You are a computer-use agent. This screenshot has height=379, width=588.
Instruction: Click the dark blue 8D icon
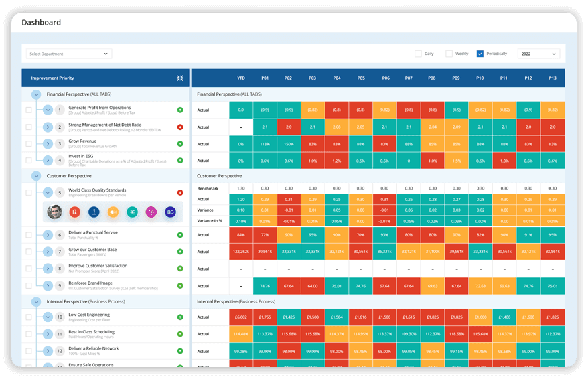pyautogui.click(x=171, y=212)
